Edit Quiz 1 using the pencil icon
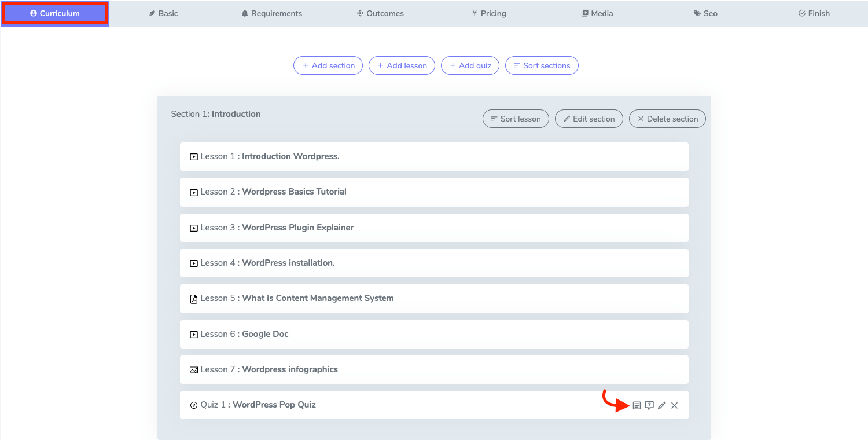The width and height of the screenshot is (868, 440). [662, 405]
